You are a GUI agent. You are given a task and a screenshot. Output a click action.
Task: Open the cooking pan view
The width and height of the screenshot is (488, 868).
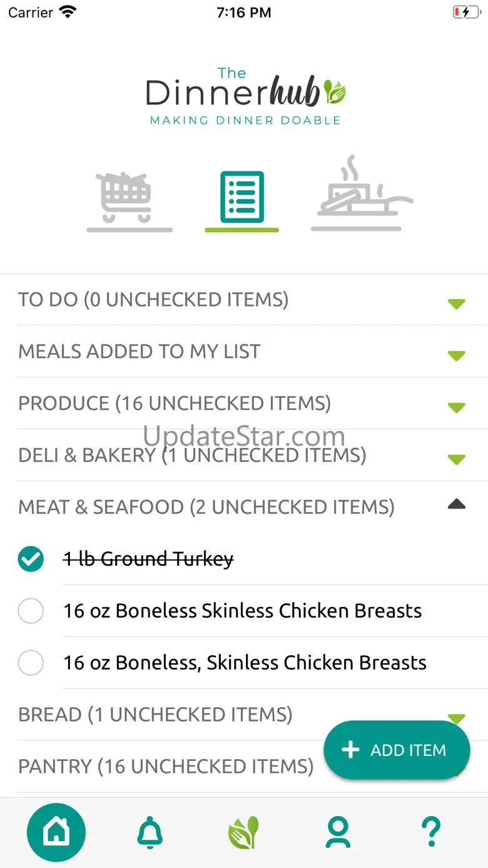(360, 194)
